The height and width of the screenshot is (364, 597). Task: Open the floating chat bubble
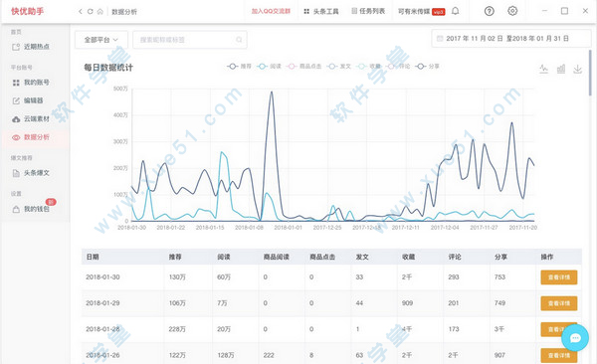point(575,338)
